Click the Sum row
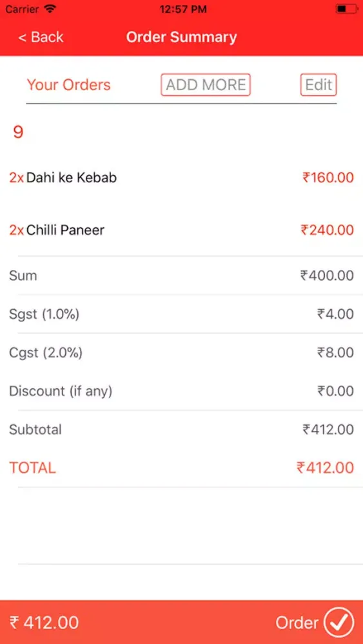The image size is (363, 644). point(181,275)
